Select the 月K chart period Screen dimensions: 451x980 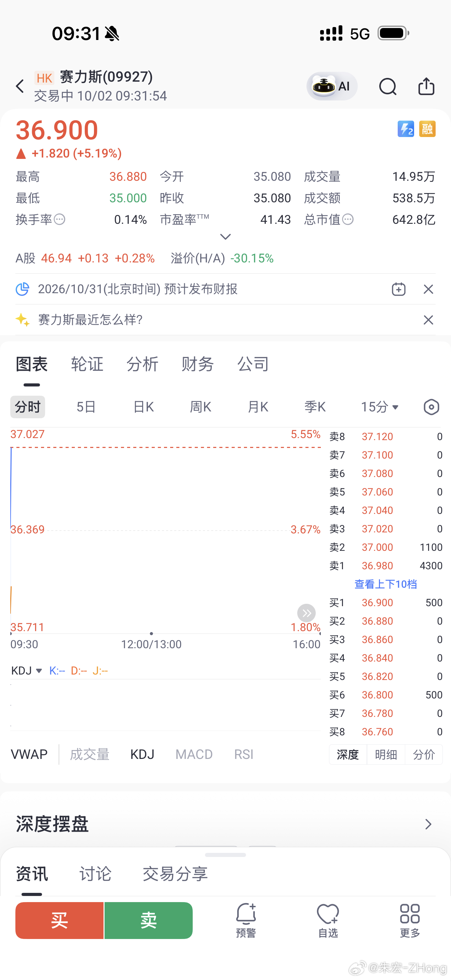click(x=258, y=407)
